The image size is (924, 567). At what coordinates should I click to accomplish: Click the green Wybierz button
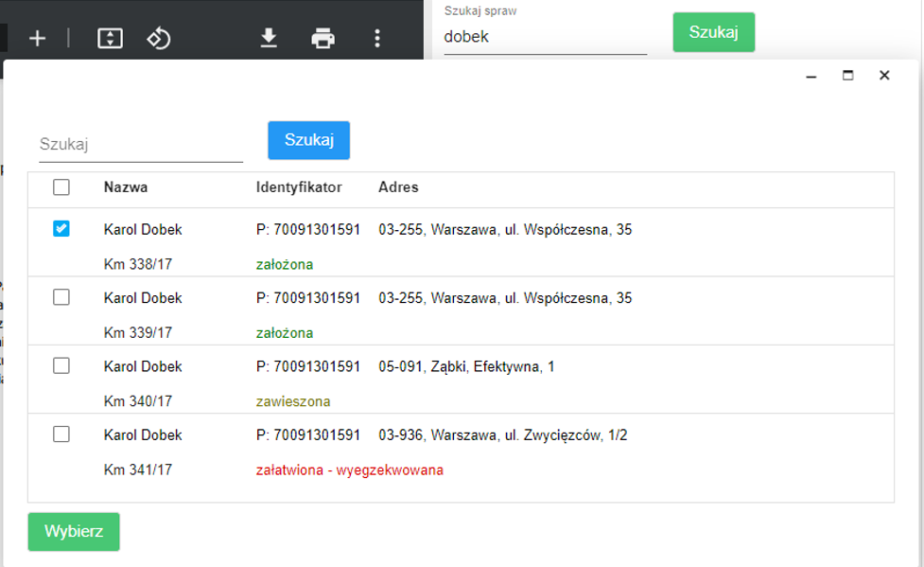pyautogui.click(x=74, y=532)
